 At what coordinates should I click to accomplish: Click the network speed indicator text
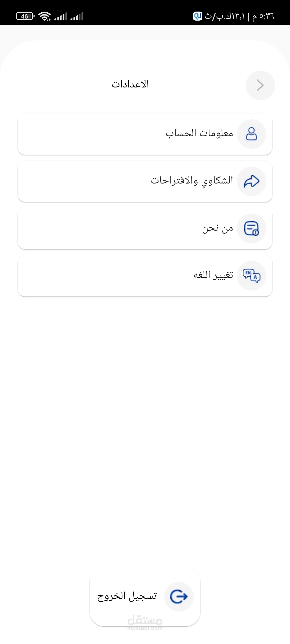coord(225,16)
